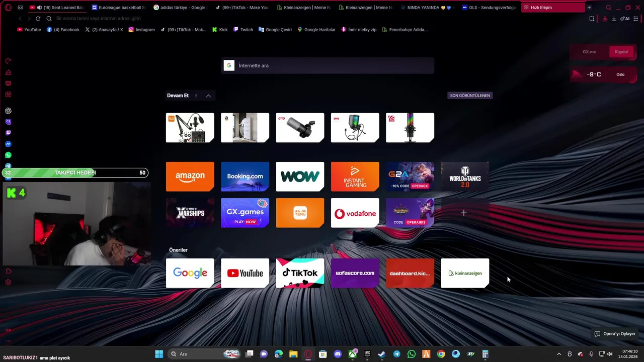Open the GX.games speed dial tile

pos(245,213)
